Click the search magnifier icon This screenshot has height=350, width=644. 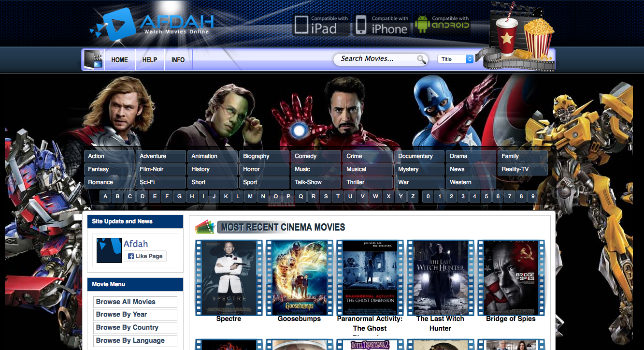pos(421,59)
